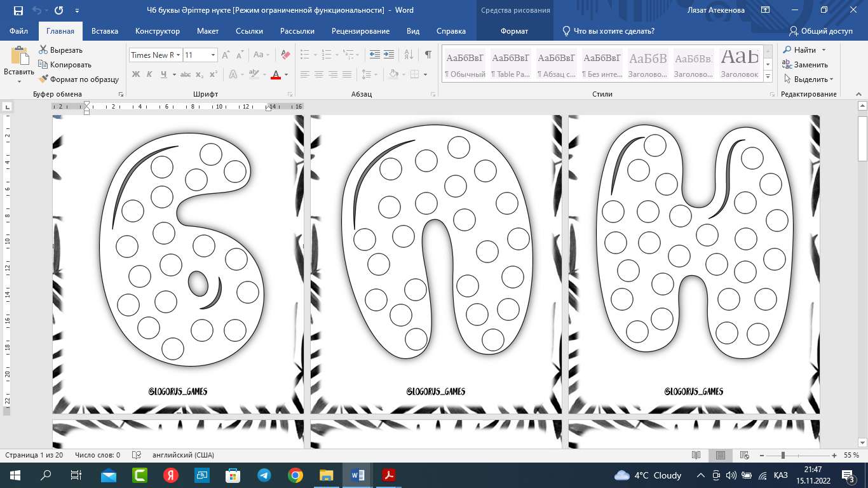This screenshot has width=868, height=488.
Task: Click the increase indent icon
Action: (x=389, y=55)
